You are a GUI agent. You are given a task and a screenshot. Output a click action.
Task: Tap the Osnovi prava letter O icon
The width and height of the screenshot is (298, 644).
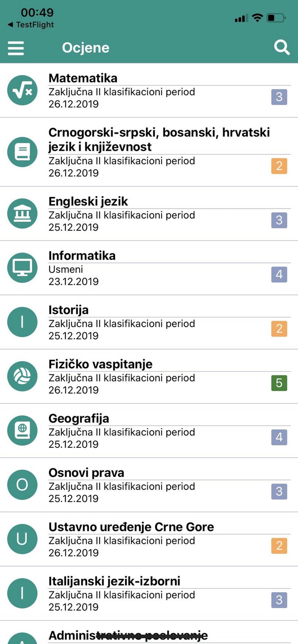point(22,485)
